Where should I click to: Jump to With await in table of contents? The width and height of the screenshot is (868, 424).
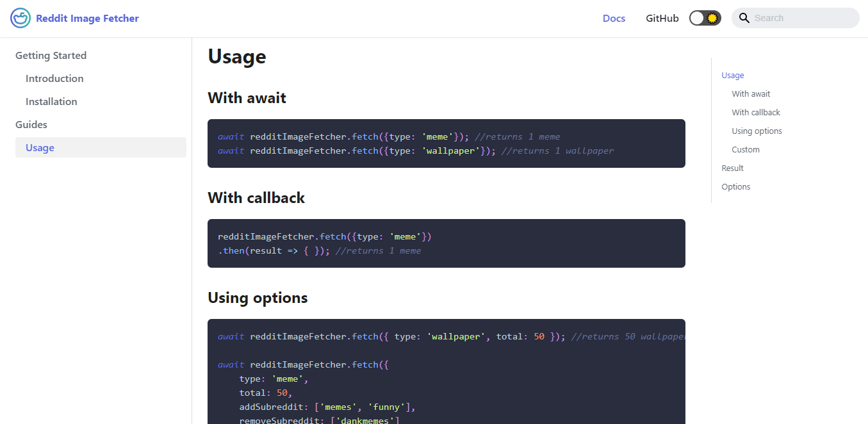tap(751, 94)
